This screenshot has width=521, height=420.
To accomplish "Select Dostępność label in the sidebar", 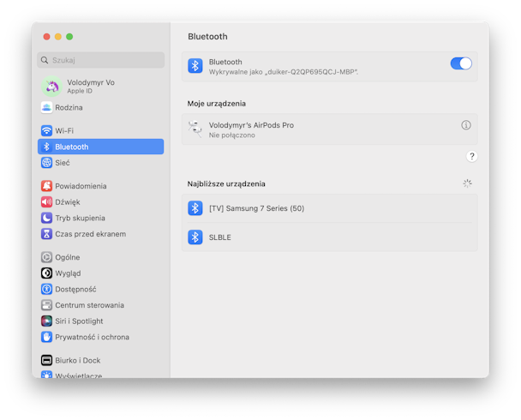I will coord(75,290).
